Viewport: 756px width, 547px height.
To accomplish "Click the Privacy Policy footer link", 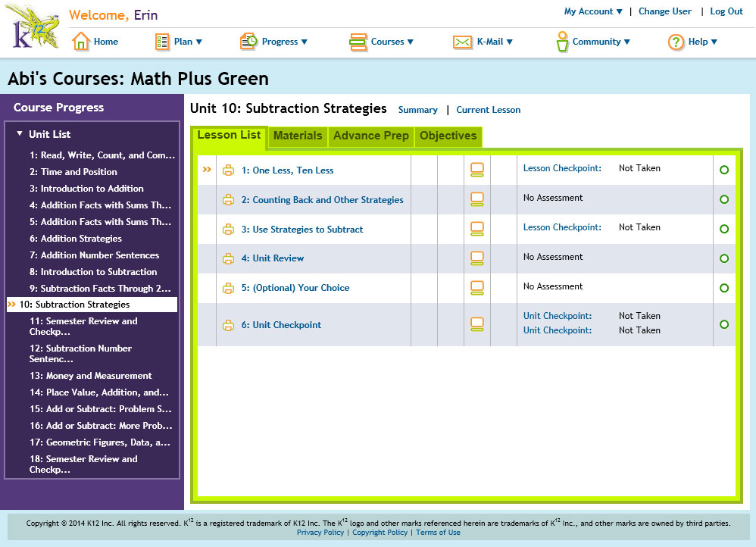I will coord(320,533).
